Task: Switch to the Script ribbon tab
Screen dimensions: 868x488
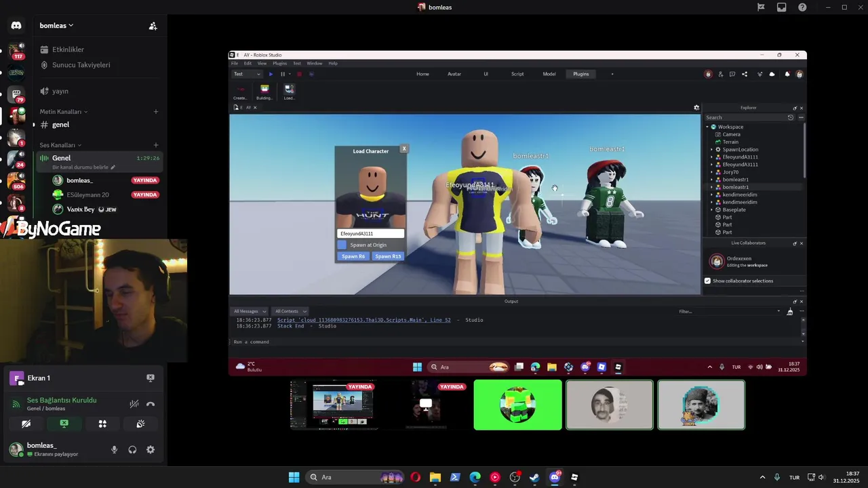Action: click(517, 74)
